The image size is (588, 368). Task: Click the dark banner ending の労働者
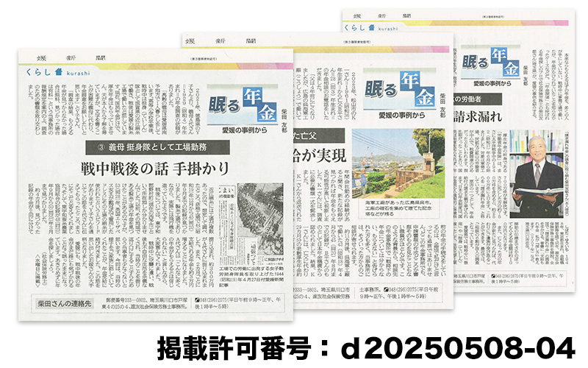(477, 99)
